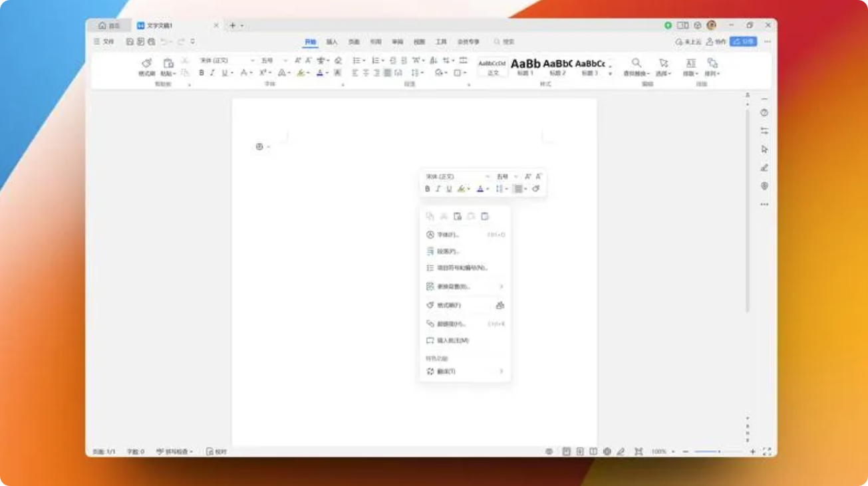The height and width of the screenshot is (486, 868).
Task: Toggle Italic in the ribbon font group
Action: coord(212,73)
